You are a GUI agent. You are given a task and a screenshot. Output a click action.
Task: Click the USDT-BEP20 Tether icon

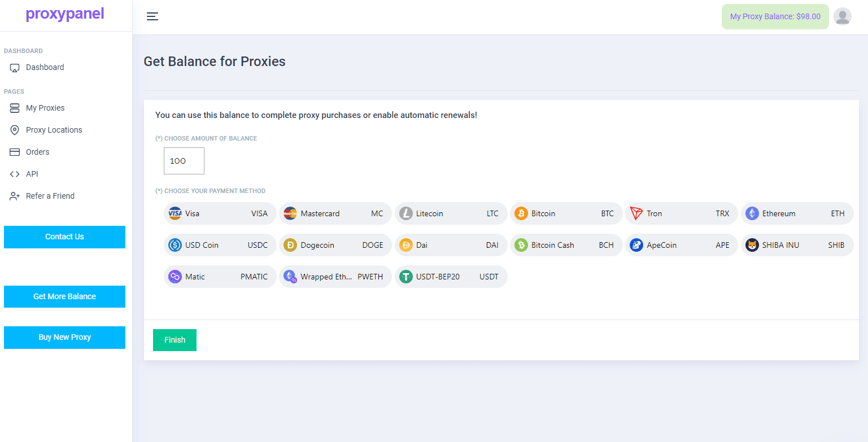406,277
